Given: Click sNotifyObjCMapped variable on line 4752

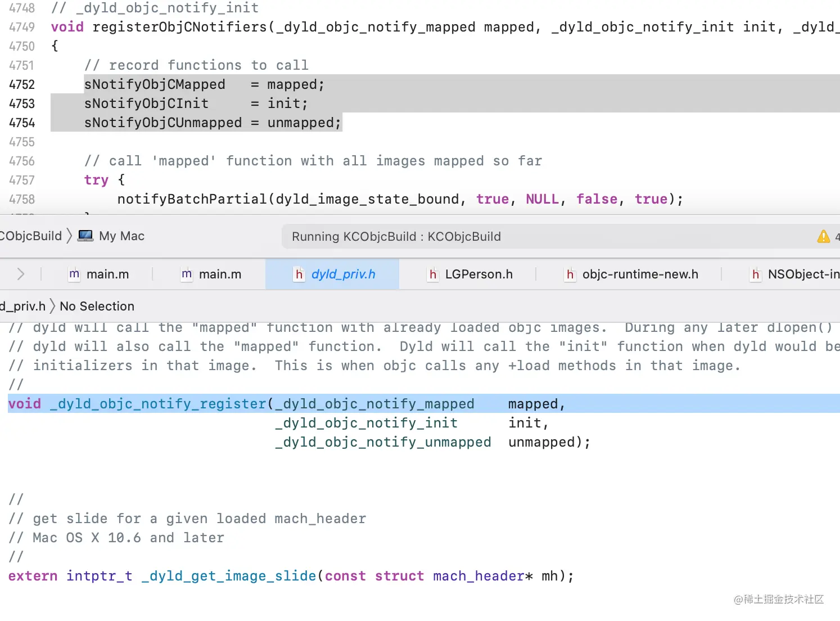Looking at the screenshot, I should (x=155, y=84).
